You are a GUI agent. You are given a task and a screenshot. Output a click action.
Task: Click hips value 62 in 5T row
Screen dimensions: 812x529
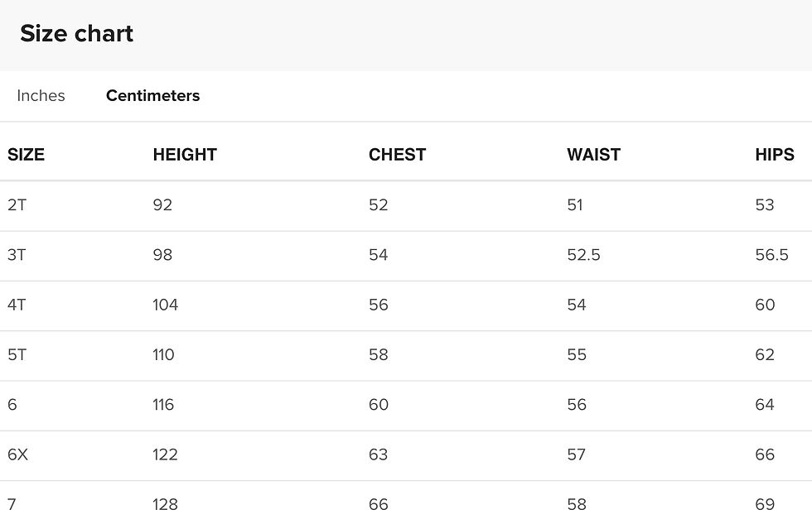(x=765, y=355)
